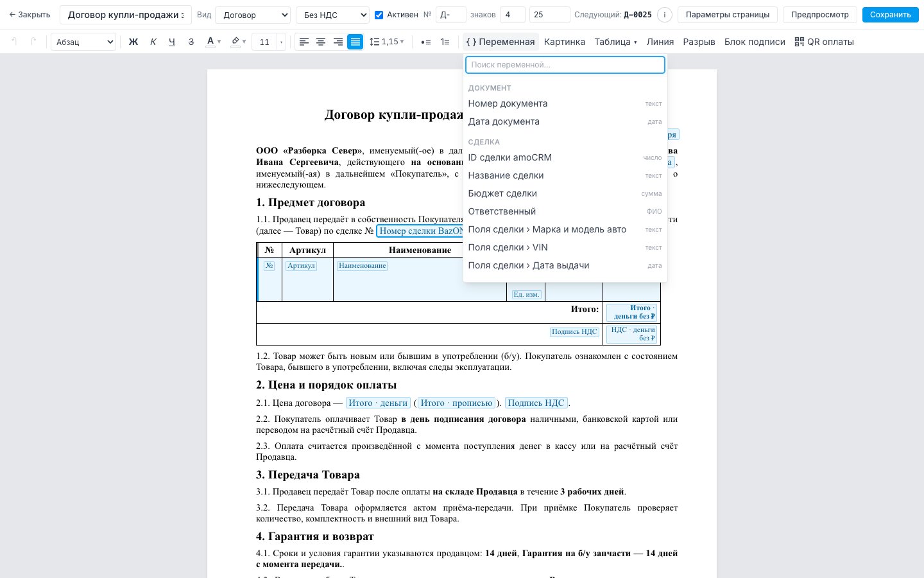The width and height of the screenshot is (924, 578).
Task: Click the Артикул variable chip in table row
Action: click(x=301, y=265)
